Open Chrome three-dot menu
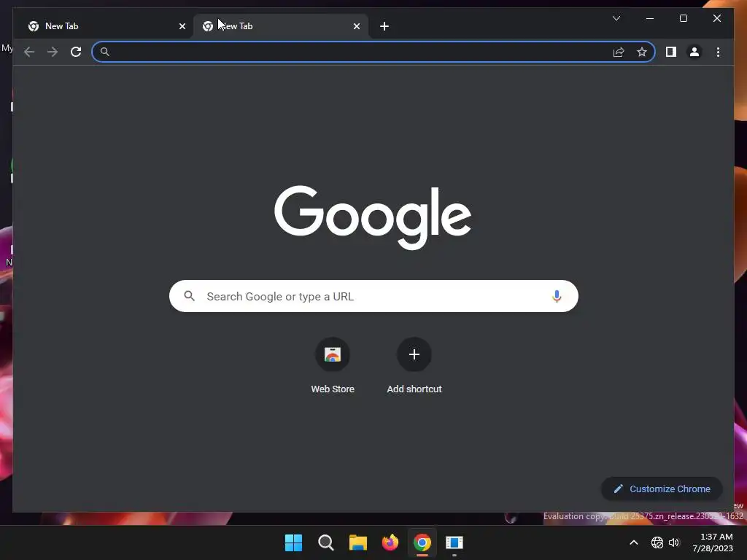 718,52
